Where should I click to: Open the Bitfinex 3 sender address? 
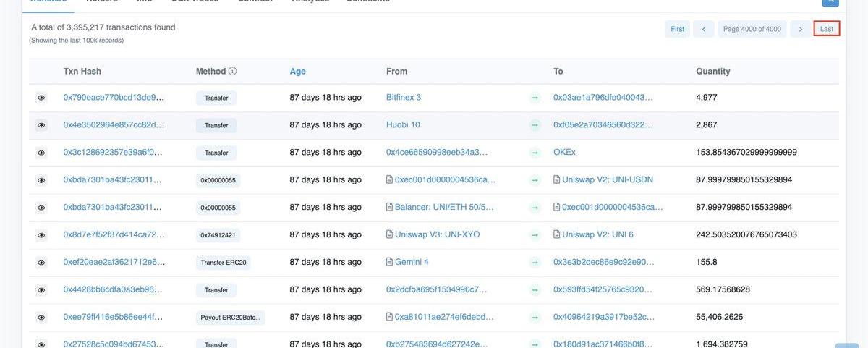(x=404, y=97)
